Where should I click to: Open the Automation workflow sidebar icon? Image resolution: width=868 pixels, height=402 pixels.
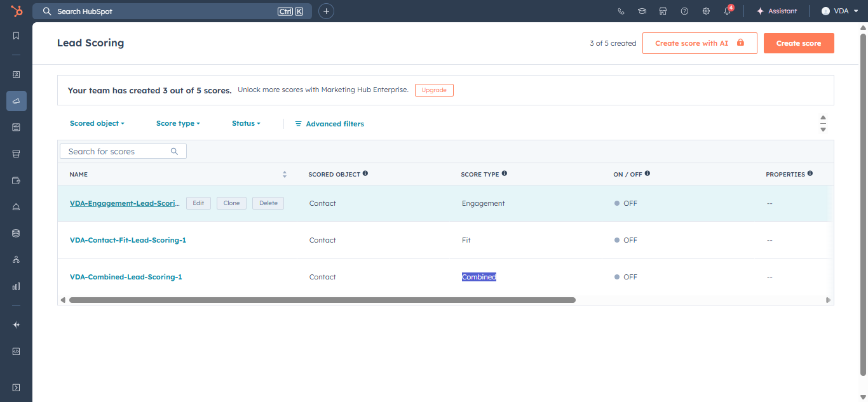click(16, 260)
